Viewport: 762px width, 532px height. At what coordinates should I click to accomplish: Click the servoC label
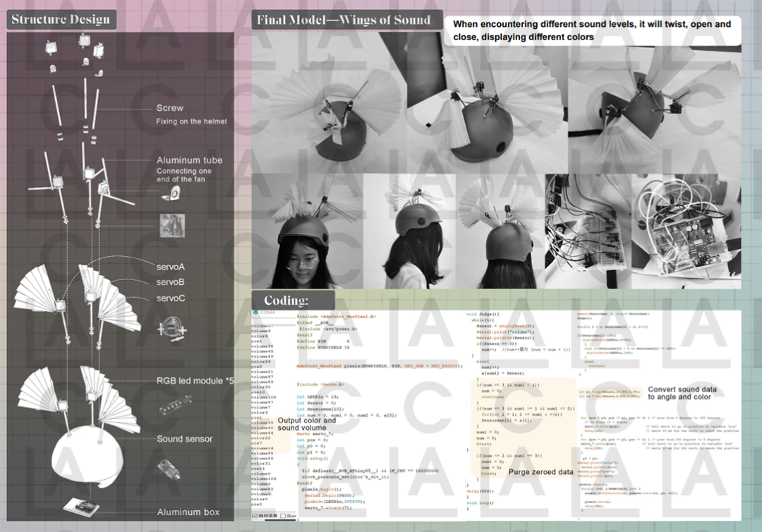(171, 298)
